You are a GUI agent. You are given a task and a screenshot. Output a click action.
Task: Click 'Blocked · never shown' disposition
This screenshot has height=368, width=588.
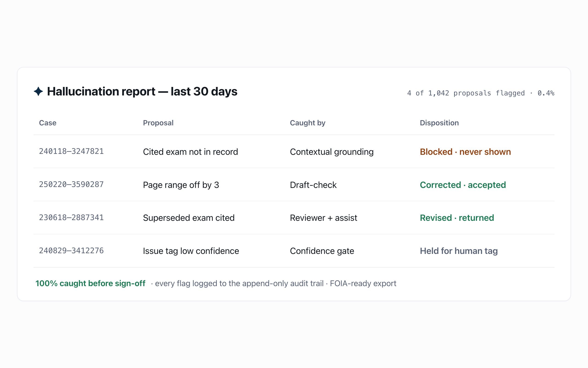tap(465, 152)
